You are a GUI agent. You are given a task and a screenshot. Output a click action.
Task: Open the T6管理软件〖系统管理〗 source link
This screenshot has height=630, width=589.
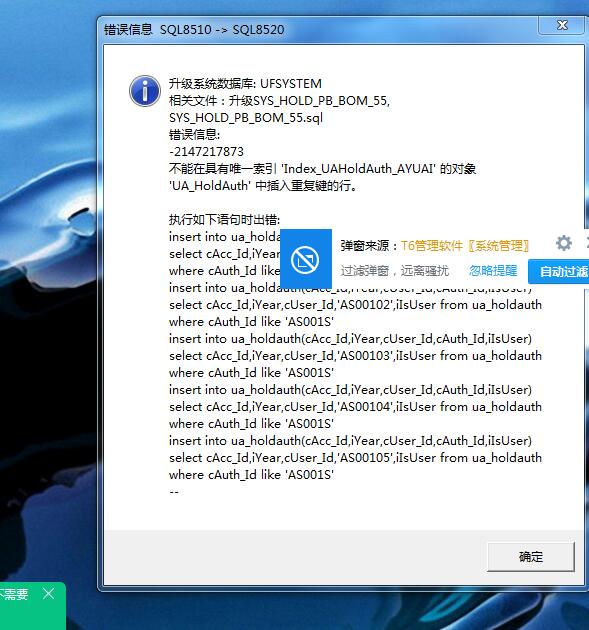click(465, 245)
